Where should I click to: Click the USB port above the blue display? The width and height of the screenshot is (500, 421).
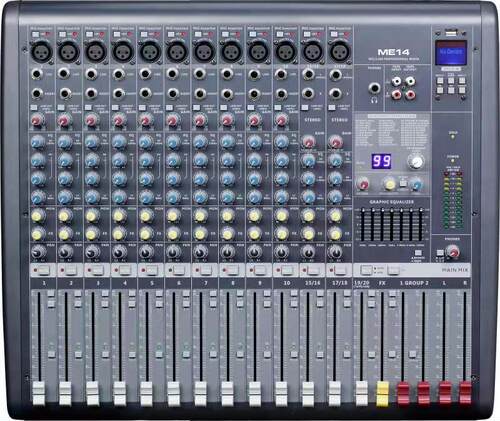pyautogui.click(x=450, y=33)
